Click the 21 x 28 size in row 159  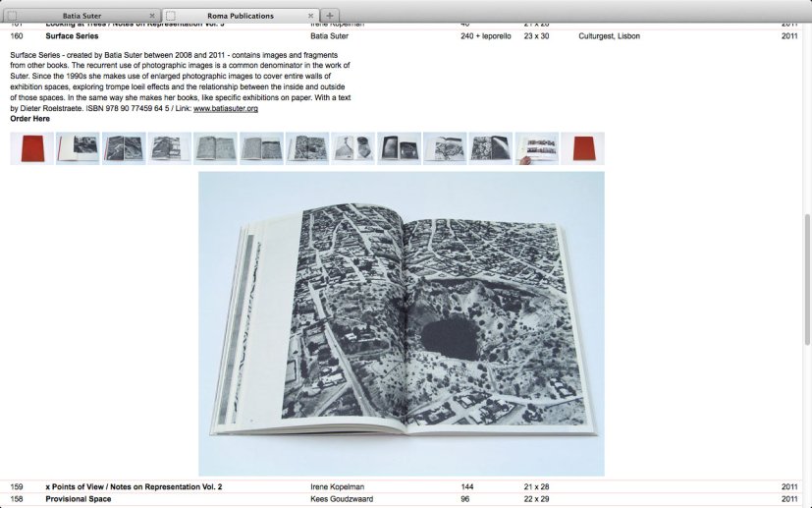[x=536, y=486]
